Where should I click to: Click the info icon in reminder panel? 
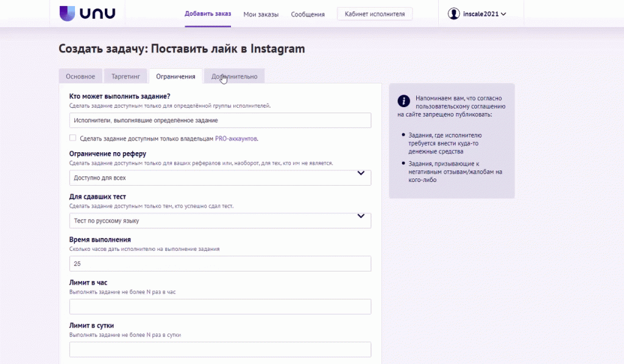coord(403,102)
